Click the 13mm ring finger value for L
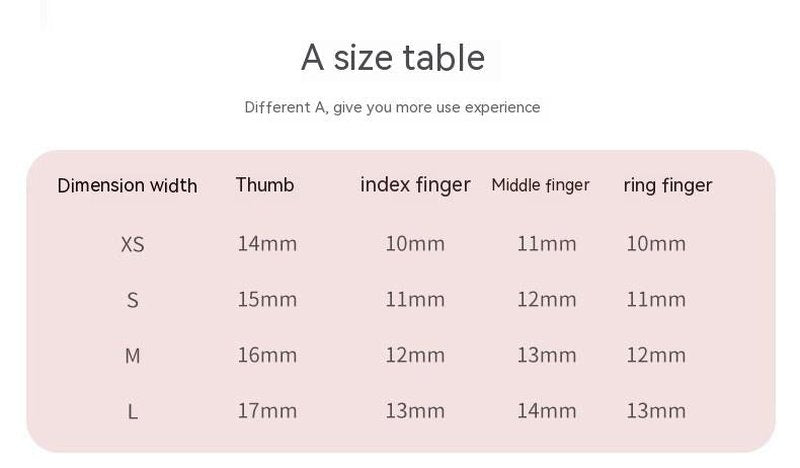This screenshot has width=800, height=468. point(656,411)
